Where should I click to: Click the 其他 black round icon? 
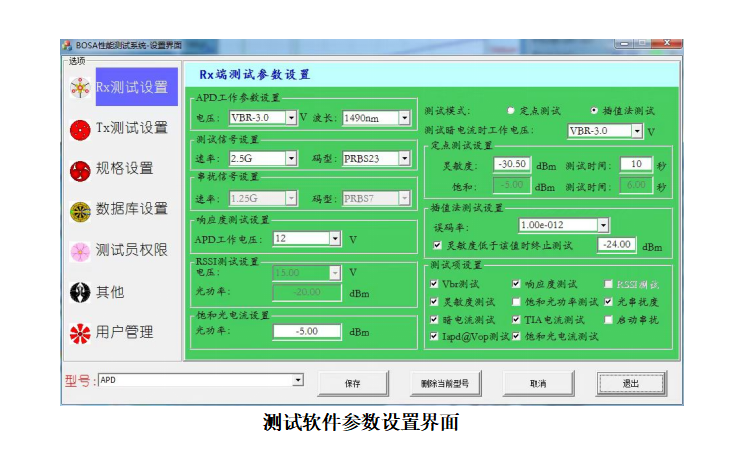pyautogui.click(x=80, y=292)
